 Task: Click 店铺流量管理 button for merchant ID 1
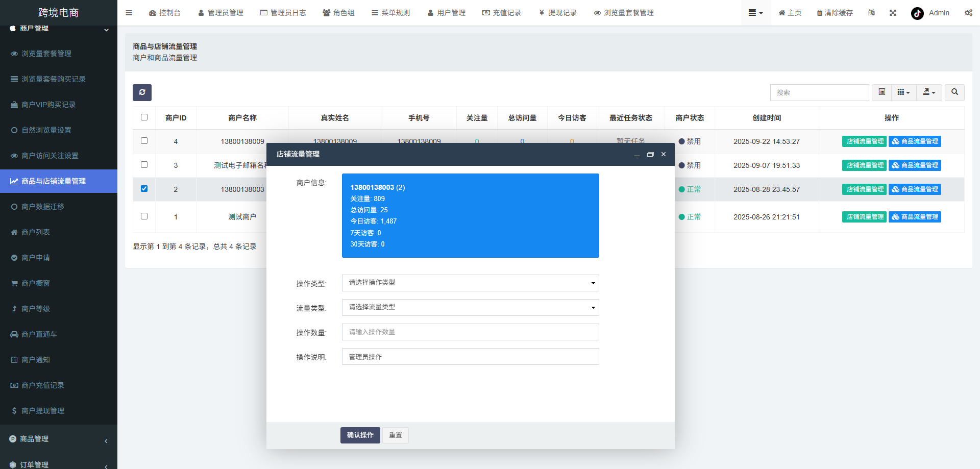[864, 216]
